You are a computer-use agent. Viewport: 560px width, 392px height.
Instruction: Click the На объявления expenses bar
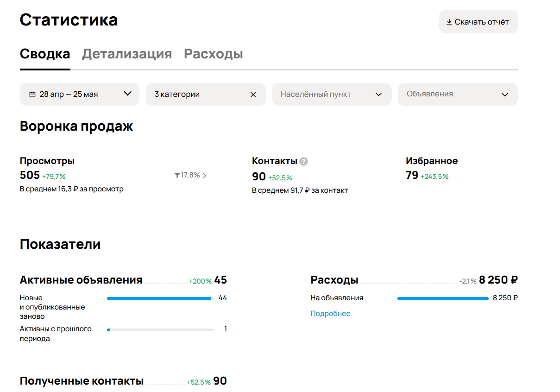[x=443, y=298]
